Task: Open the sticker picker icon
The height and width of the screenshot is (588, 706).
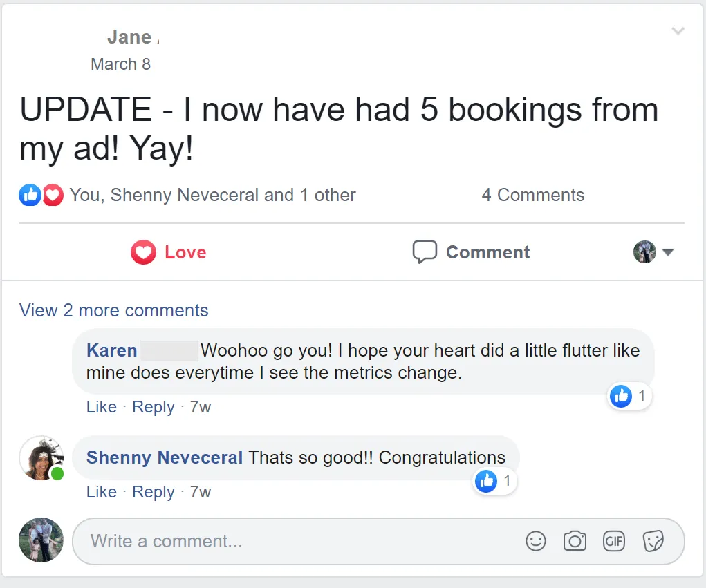Action: [653, 541]
